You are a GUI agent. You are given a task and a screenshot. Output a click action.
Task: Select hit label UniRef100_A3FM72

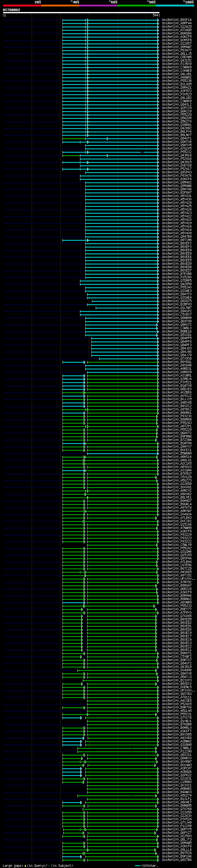pyautogui.click(x=177, y=91)
